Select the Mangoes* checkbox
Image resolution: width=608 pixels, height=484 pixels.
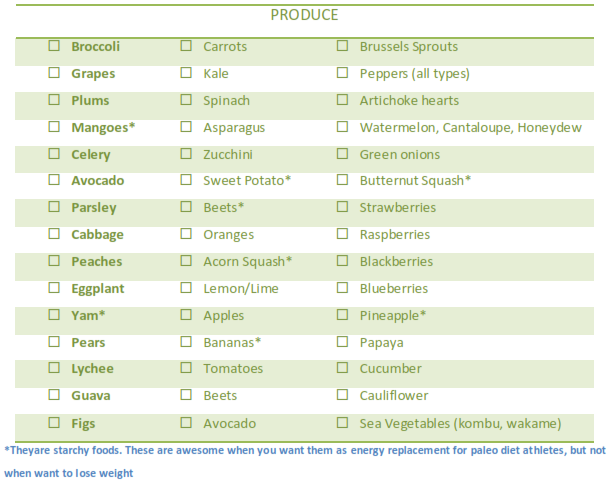54,128
